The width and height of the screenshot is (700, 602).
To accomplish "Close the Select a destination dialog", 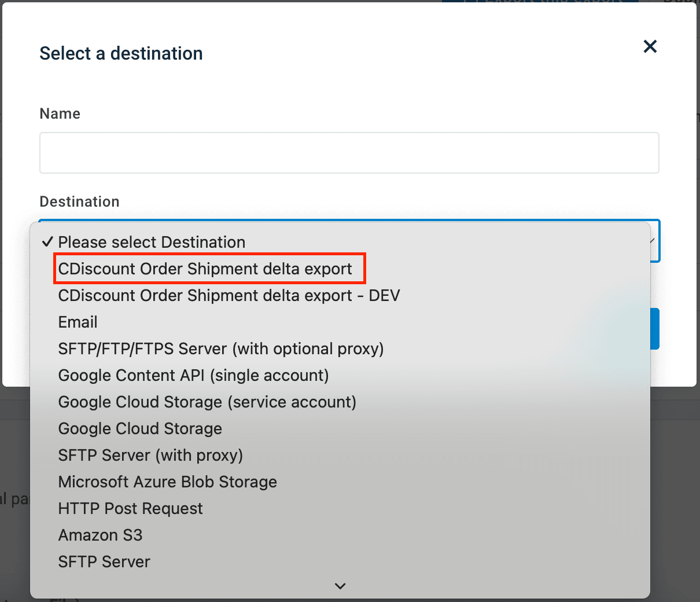I will pyautogui.click(x=650, y=46).
